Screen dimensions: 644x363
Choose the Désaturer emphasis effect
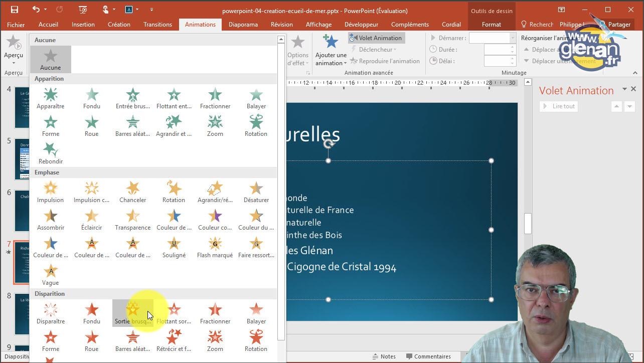click(256, 192)
